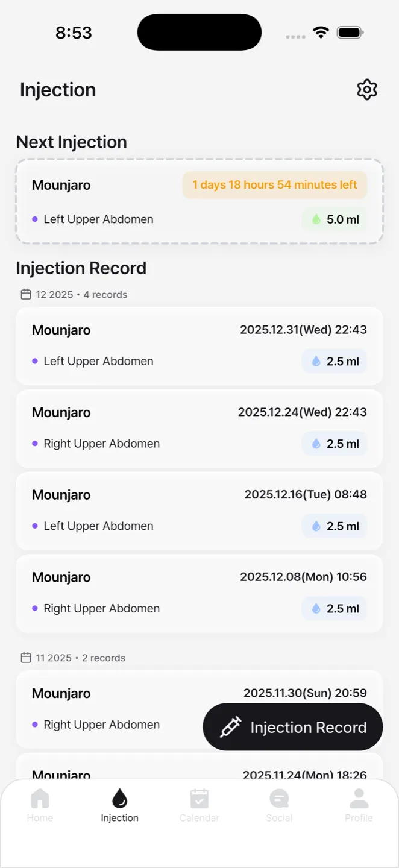Select the countdown badge showing time left
399x868 pixels.
pyautogui.click(x=275, y=184)
